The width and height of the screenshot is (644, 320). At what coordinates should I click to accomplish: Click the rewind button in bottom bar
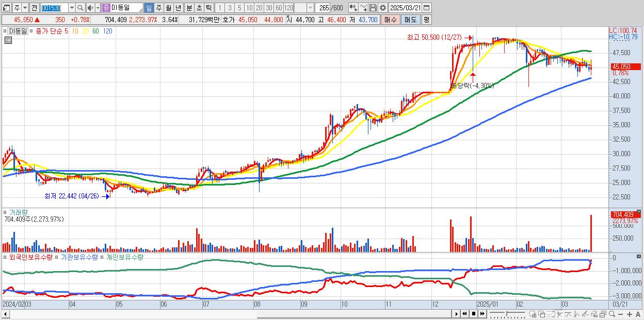(464, 314)
